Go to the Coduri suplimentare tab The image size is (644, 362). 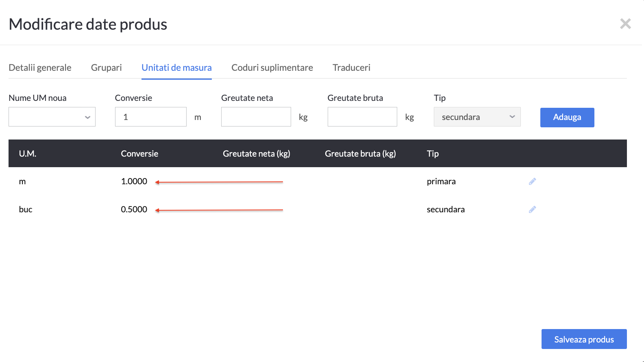[x=272, y=68]
